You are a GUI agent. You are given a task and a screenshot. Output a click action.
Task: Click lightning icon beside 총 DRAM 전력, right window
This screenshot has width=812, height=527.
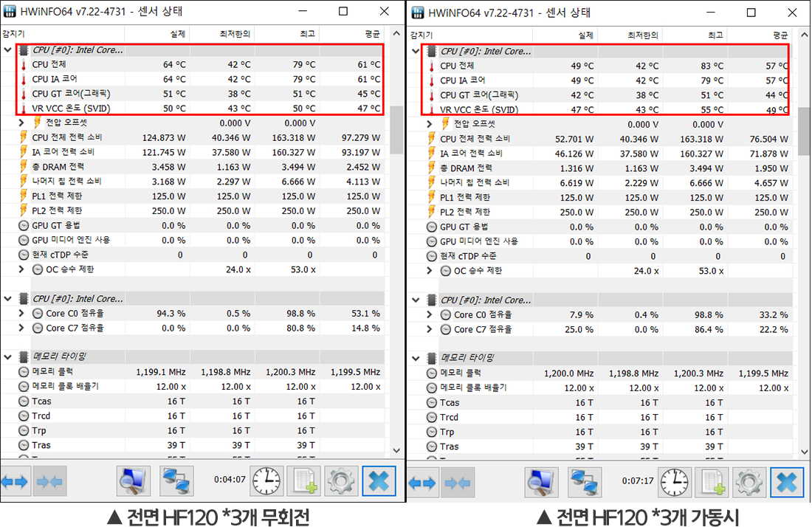pyautogui.click(x=431, y=168)
